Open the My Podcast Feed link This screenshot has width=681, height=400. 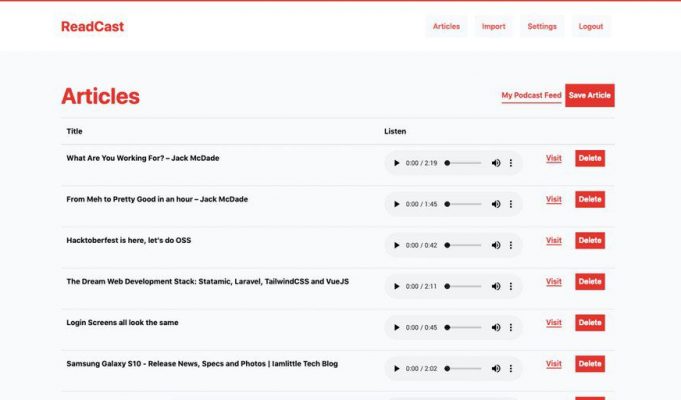tap(531, 95)
